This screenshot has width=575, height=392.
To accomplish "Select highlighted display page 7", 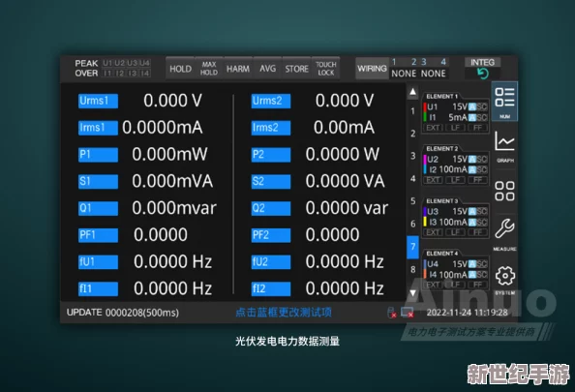I will pyautogui.click(x=413, y=247).
